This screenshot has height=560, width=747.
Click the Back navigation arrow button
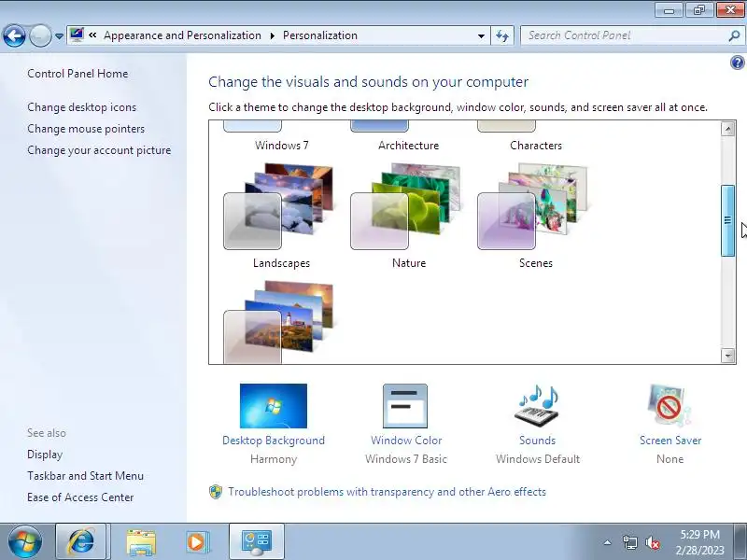point(14,35)
